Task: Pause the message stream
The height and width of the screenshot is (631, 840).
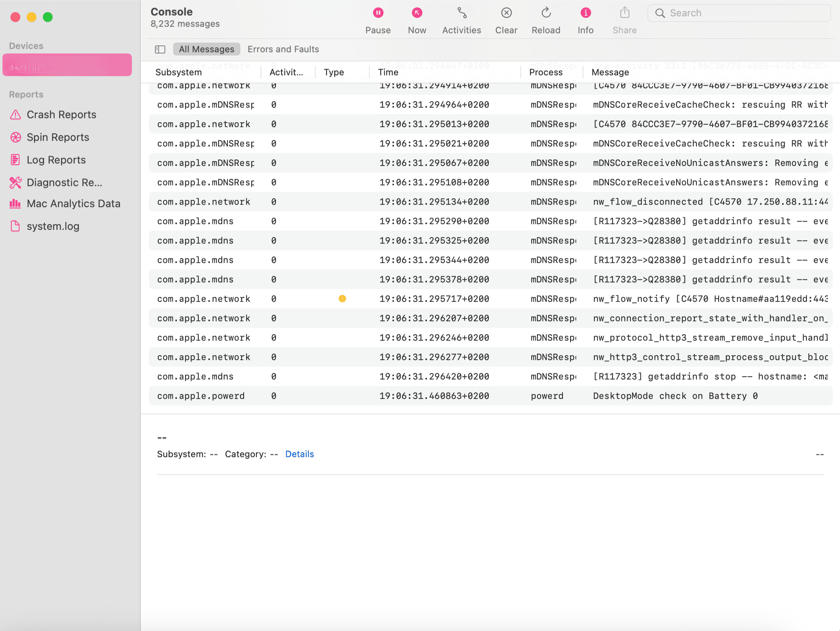Action: tap(378, 19)
